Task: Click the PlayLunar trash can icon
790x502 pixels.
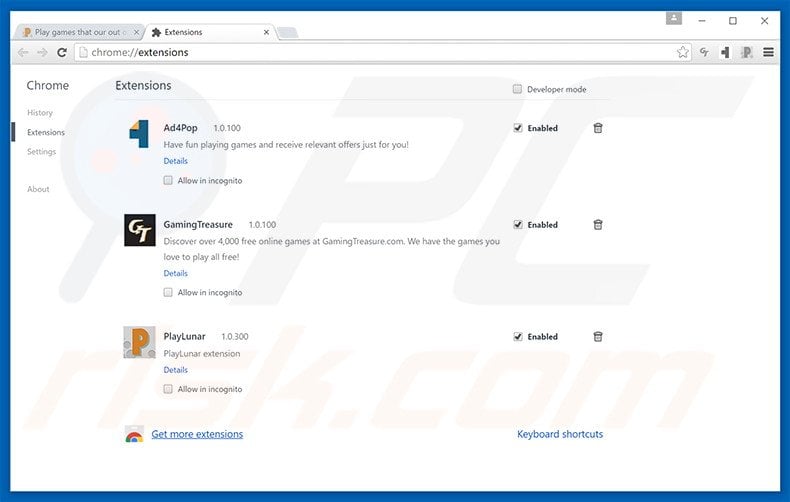Action: pos(598,337)
